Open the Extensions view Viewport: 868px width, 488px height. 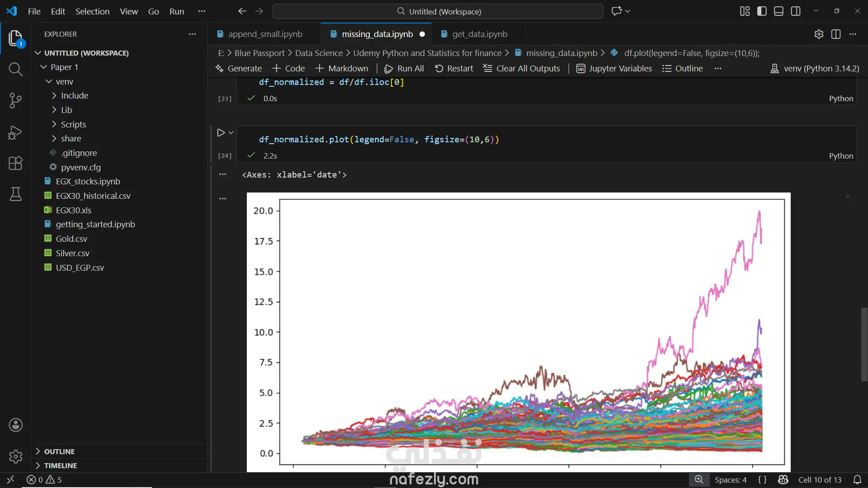coord(15,163)
